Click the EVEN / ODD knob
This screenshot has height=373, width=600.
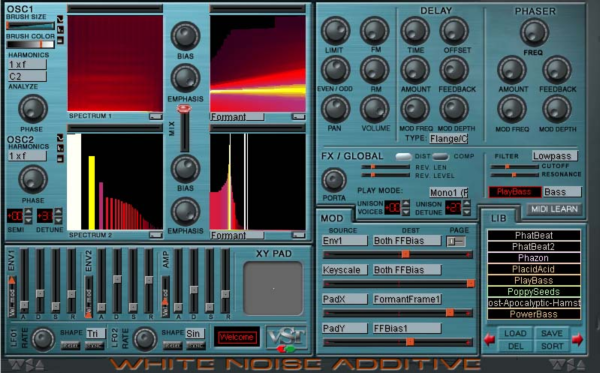[335, 70]
